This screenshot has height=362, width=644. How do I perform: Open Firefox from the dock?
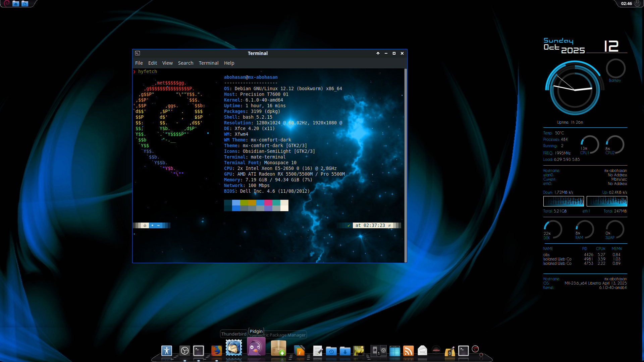pyautogui.click(x=217, y=351)
